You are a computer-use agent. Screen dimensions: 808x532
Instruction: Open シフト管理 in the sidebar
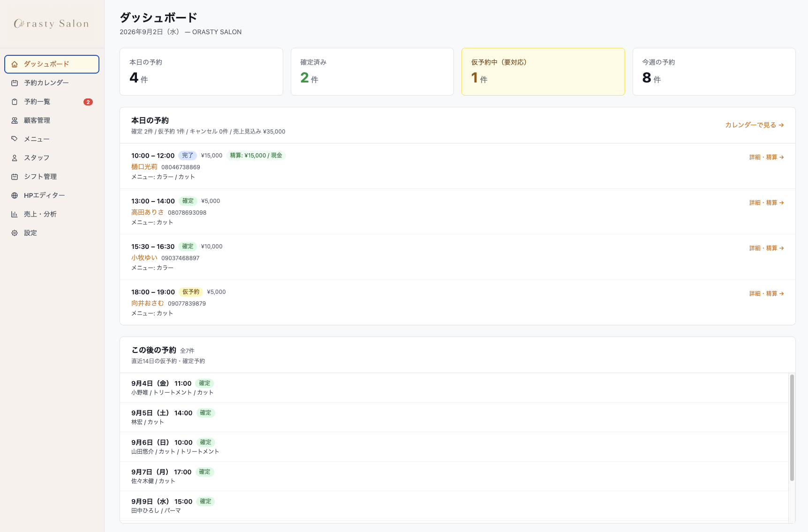[52, 177]
